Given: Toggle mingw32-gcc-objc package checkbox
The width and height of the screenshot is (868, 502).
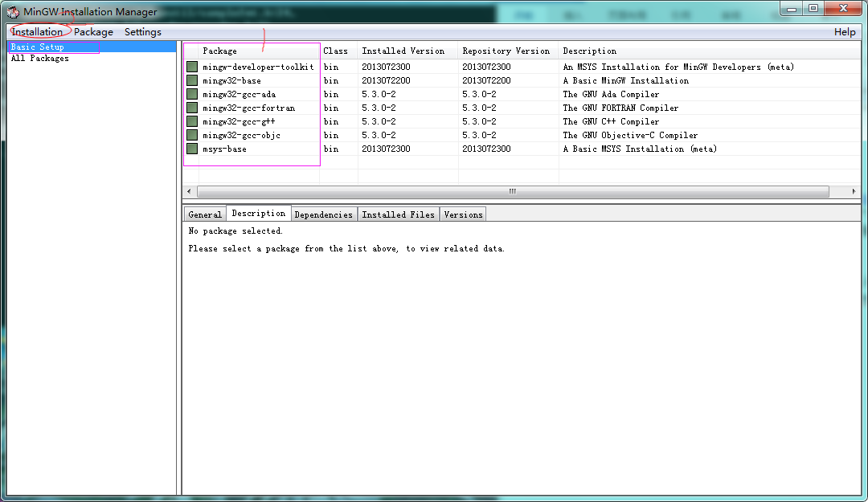Looking at the screenshot, I should pyautogui.click(x=192, y=135).
